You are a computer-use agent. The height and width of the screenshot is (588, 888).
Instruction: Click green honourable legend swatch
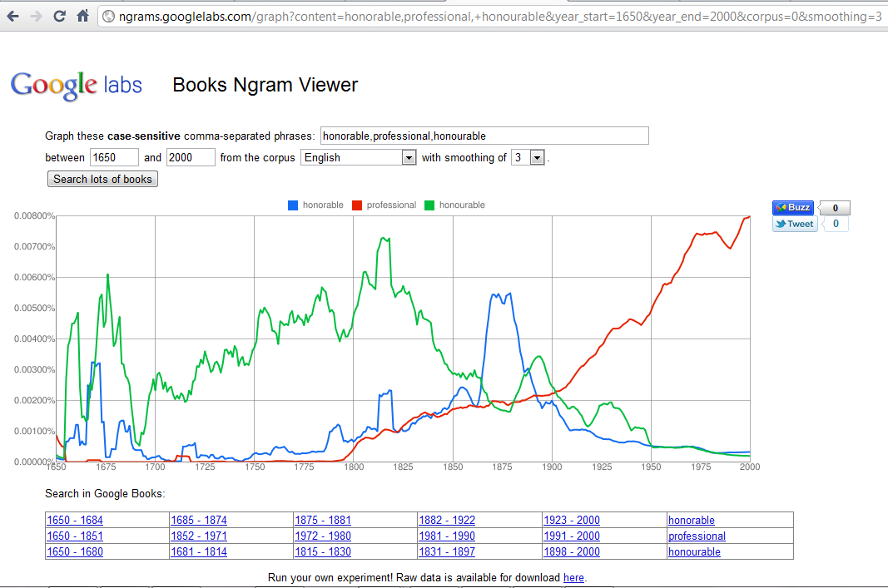[x=429, y=205]
